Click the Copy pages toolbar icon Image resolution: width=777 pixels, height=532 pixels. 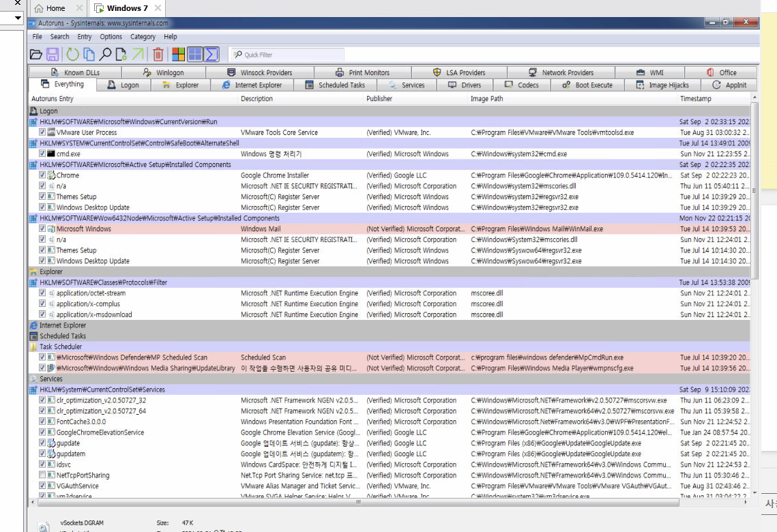[89, 55]
